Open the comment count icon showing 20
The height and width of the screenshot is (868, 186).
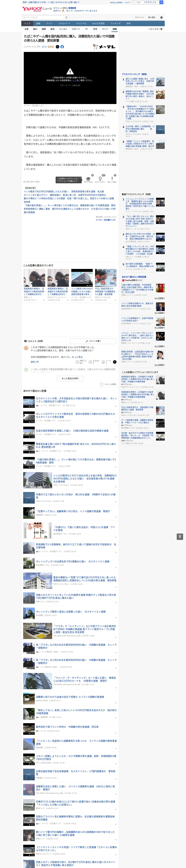coord(44,47)
